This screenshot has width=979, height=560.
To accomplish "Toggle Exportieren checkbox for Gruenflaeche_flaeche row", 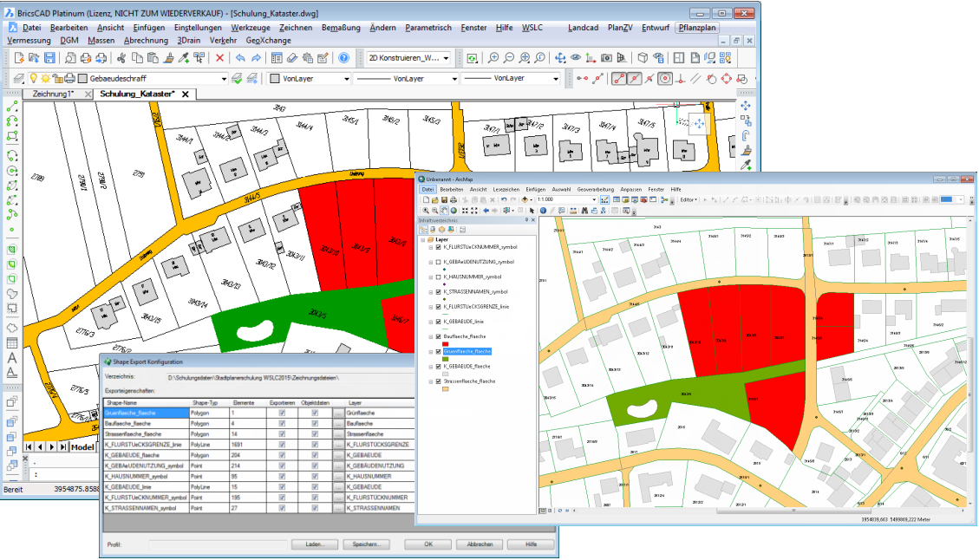I will (x=282, y=413).
